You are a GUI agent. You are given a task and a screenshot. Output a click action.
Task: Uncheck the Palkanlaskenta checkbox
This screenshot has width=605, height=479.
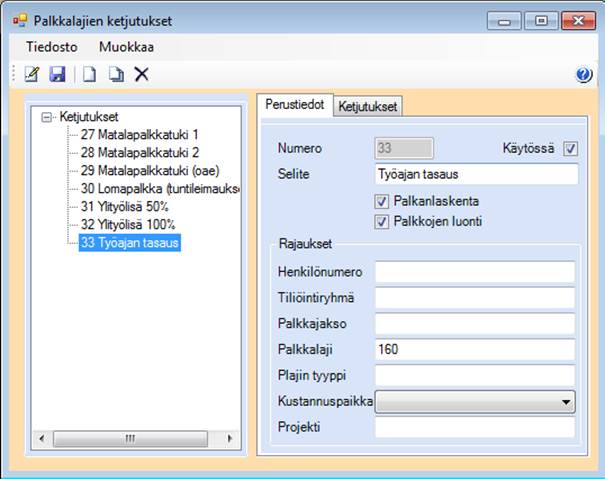[x=382, y=201]
